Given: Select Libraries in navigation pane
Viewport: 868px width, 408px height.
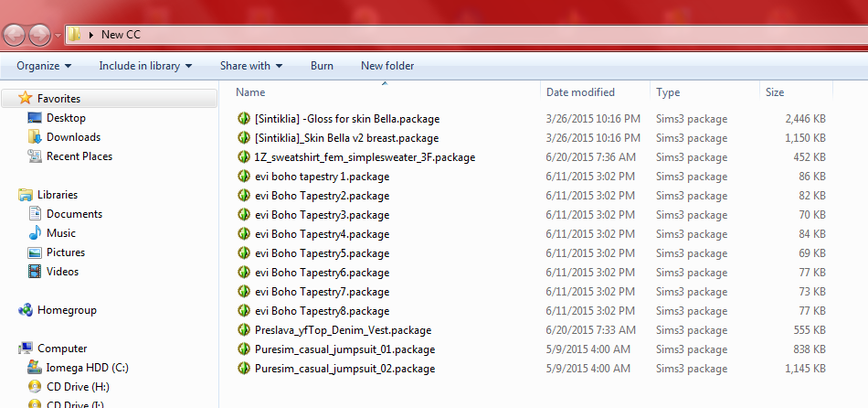Looking at the screenshot, I should [x=58, y=195].
